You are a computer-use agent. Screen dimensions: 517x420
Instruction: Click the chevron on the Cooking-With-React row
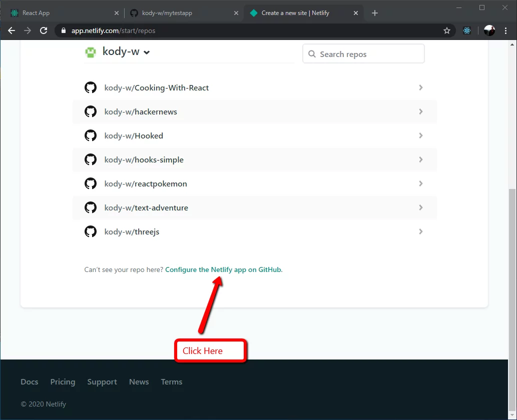421,87
